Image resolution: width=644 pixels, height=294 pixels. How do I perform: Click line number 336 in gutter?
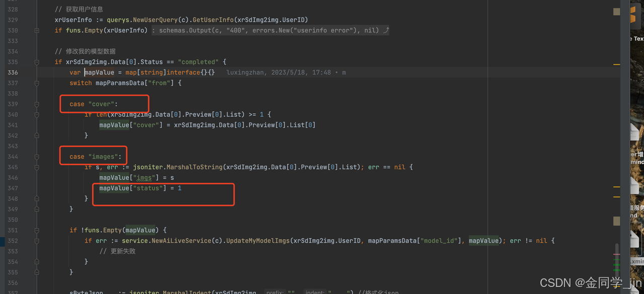13,72
